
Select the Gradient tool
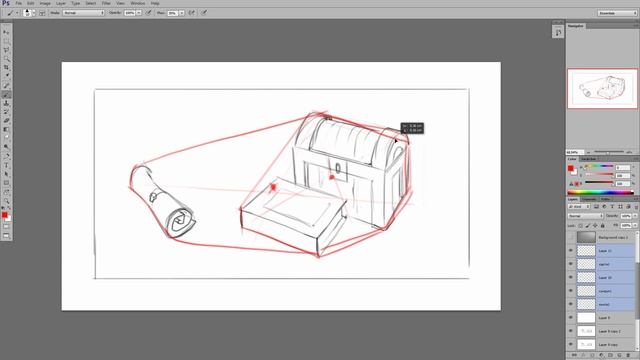[x=6, y=129]
